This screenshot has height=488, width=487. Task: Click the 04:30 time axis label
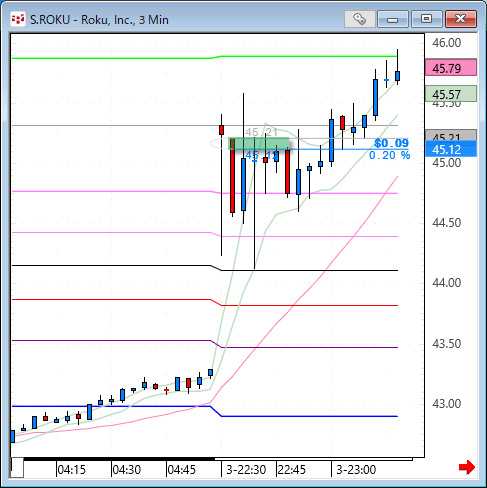[126, 470]
